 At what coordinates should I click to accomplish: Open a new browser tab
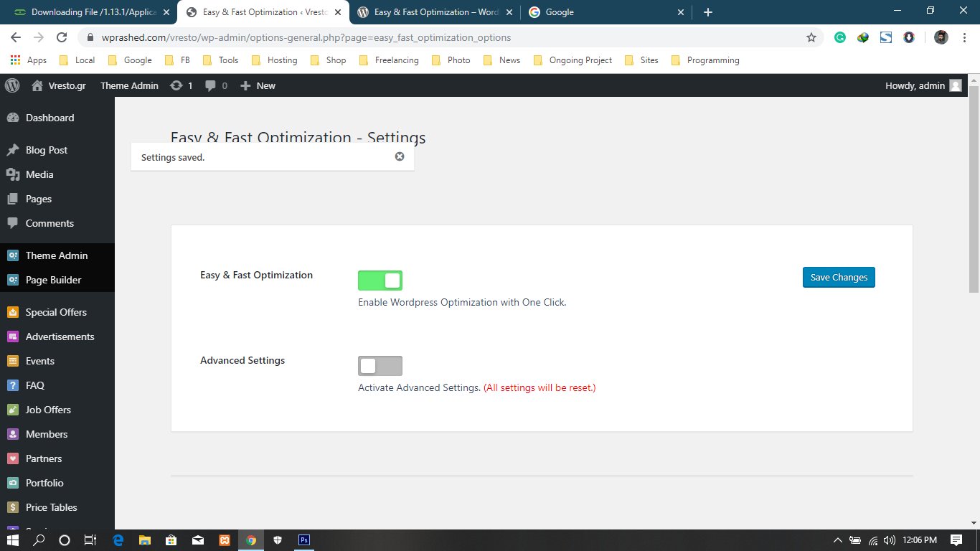pyautogui.click(x=708, y=12)
